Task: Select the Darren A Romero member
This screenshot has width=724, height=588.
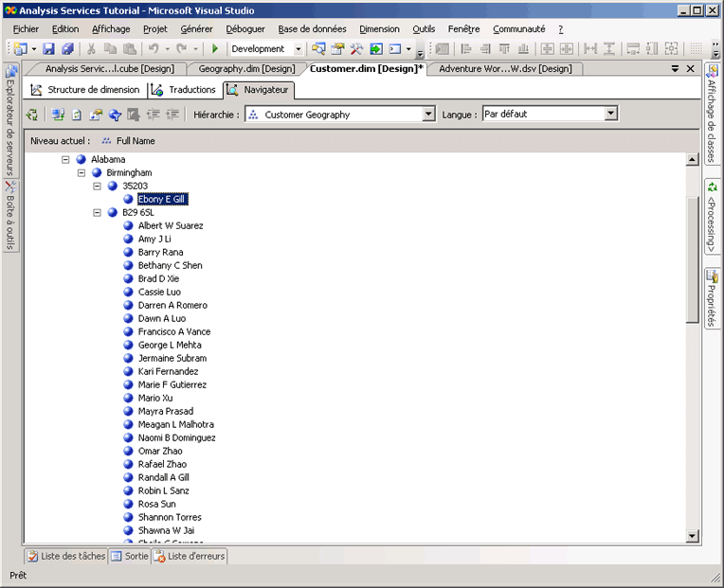Action: click(x=172, y=305)
